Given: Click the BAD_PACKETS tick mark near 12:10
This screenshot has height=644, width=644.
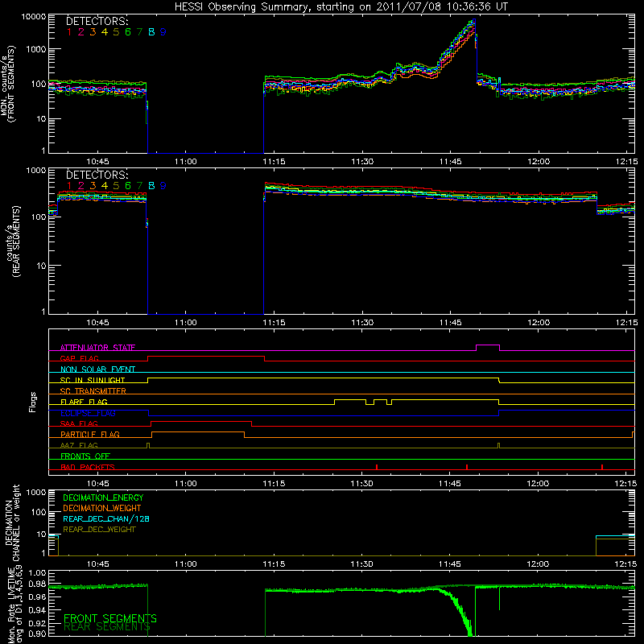Looking at the screenshot, I should tap(602, 467).
